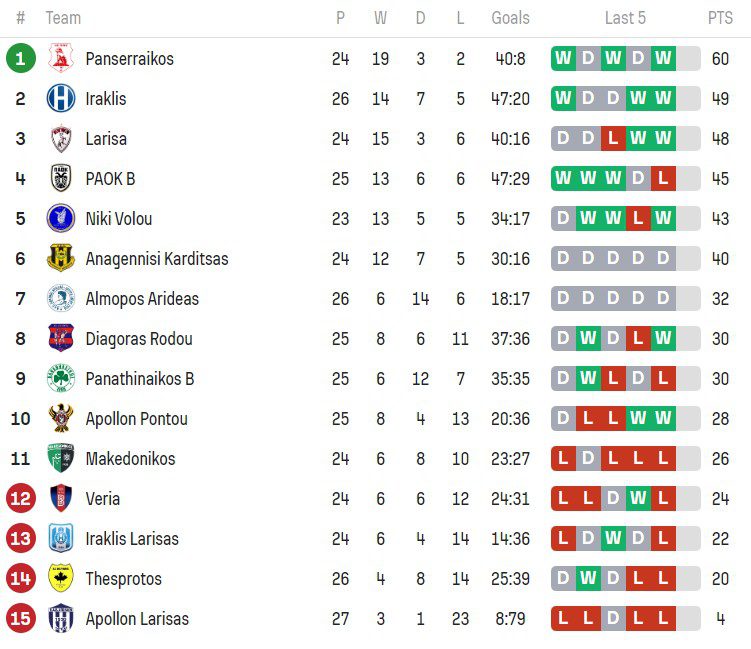Click the Veria team badge

coord(61,499)
